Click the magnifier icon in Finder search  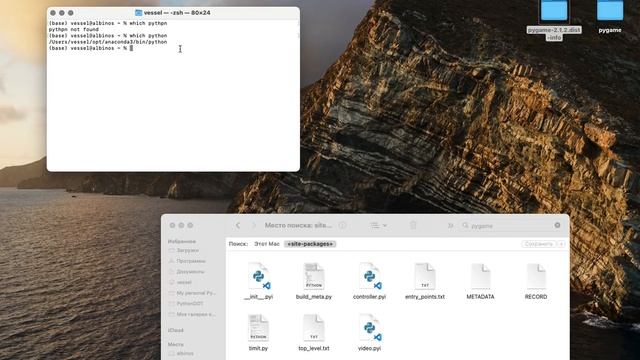point(465,225)
